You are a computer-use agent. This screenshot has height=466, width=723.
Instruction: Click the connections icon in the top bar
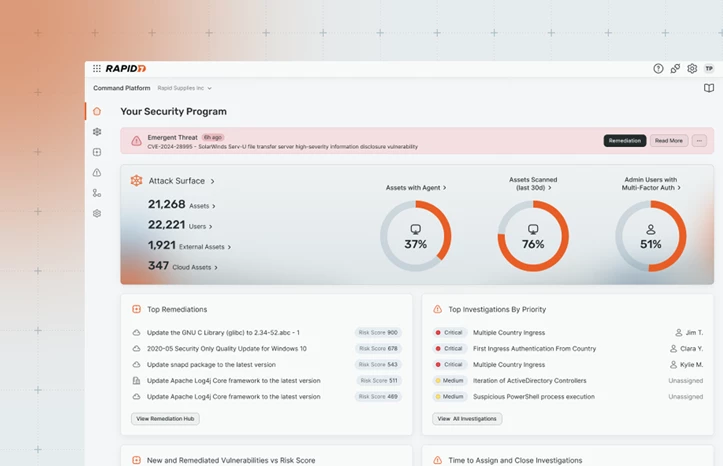tap(675, 69)
